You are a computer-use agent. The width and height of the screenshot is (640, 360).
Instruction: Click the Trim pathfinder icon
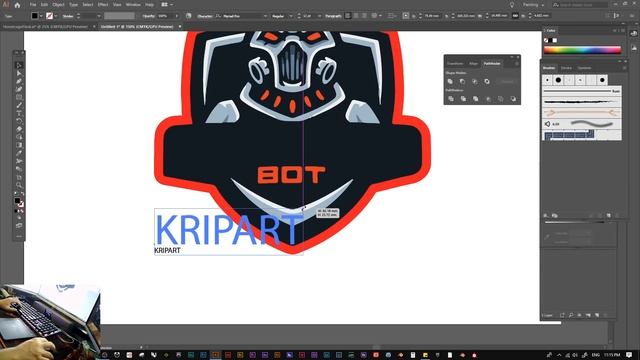pos(463,99)
